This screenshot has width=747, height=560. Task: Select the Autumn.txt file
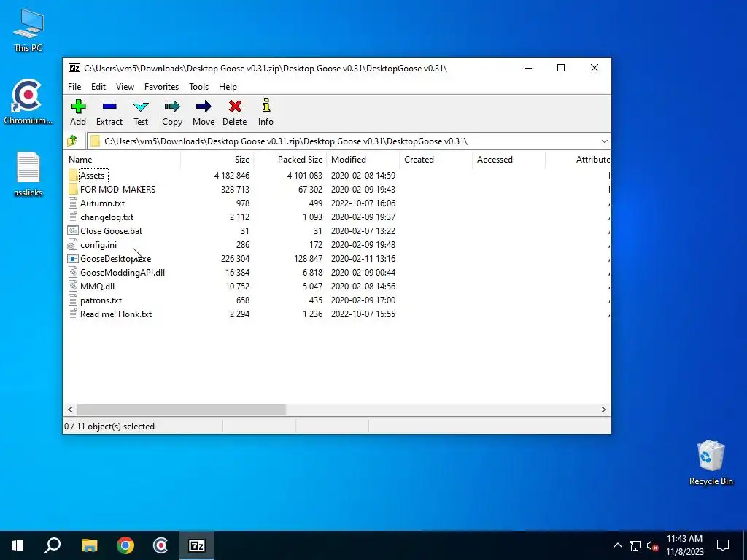point(102,203)
